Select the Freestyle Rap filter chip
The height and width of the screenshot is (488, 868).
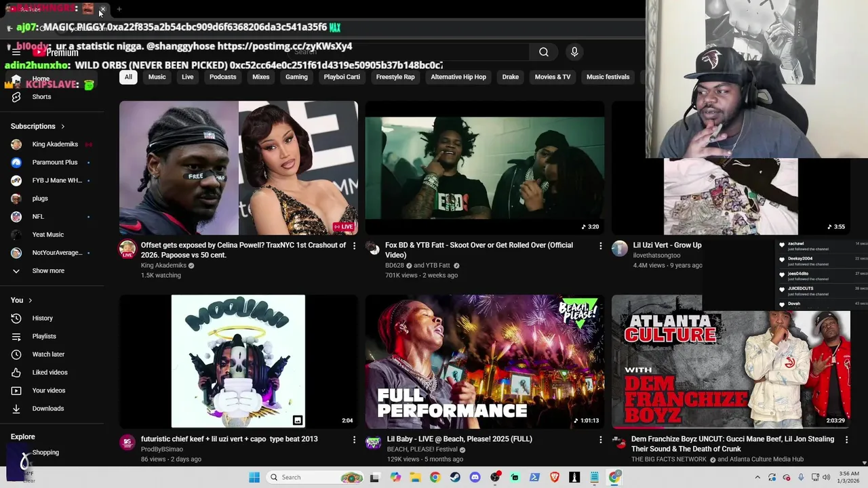(395, 77)
